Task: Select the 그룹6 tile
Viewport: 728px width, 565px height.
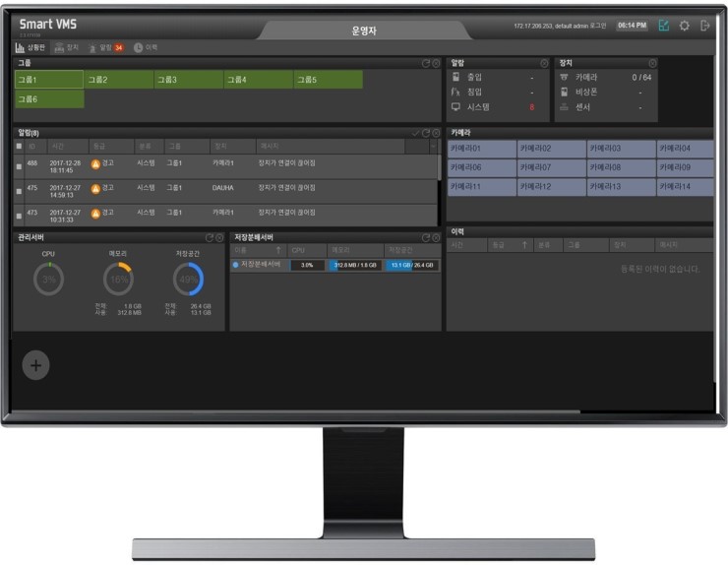Action: coord(49,99)
